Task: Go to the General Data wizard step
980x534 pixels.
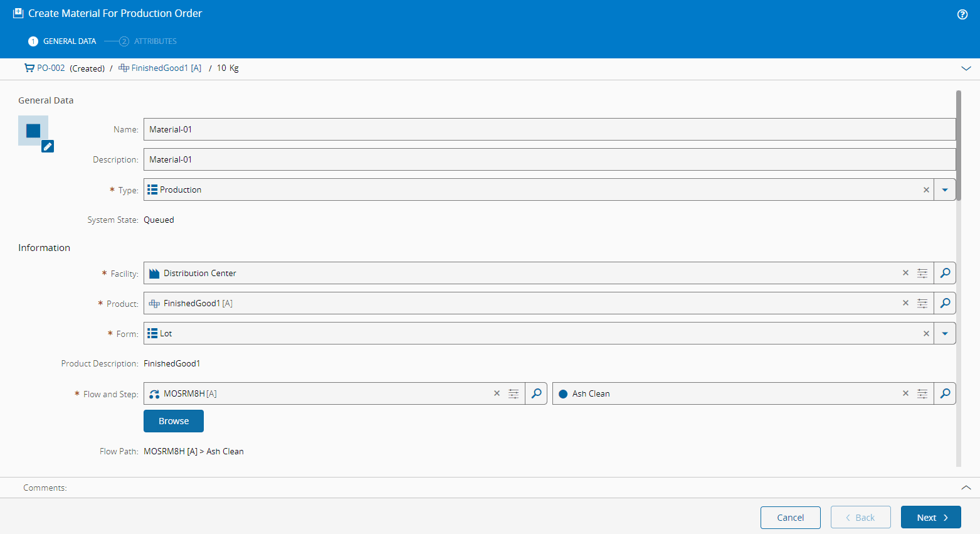Action: tap(62, 41)
